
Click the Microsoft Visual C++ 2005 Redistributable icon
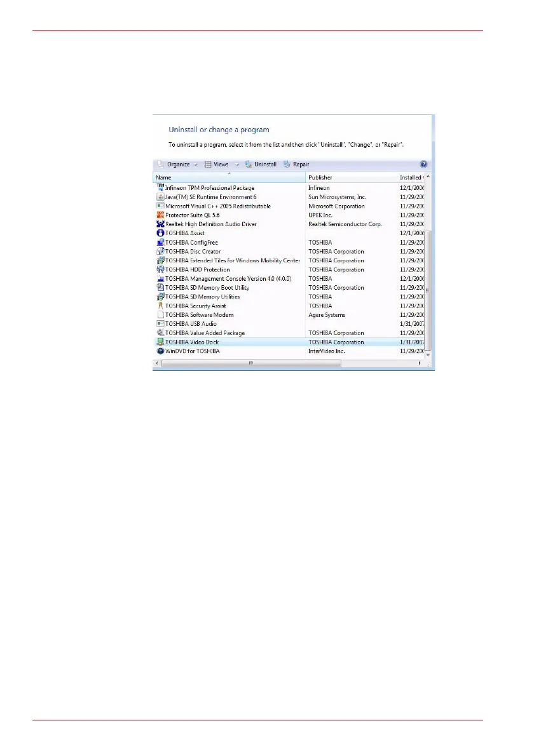tap(160, 206)
